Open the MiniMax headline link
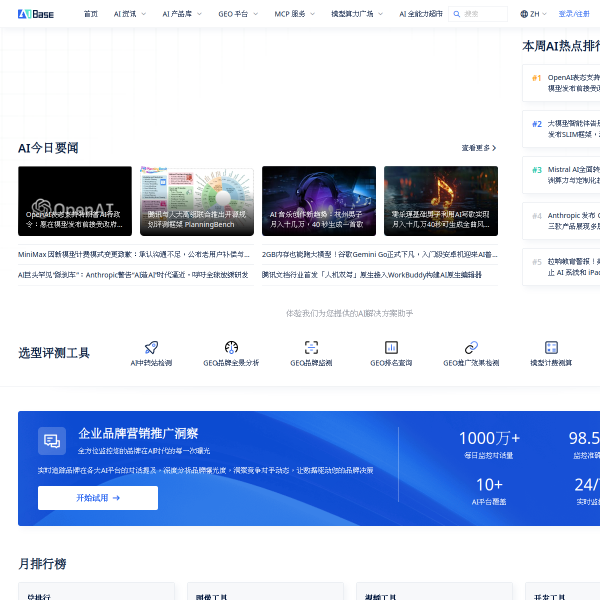The image size is (600, 600). 134,254
